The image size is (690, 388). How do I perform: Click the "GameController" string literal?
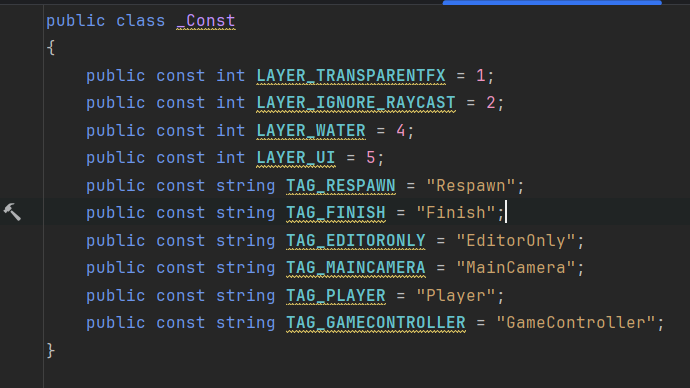(576, 323)
